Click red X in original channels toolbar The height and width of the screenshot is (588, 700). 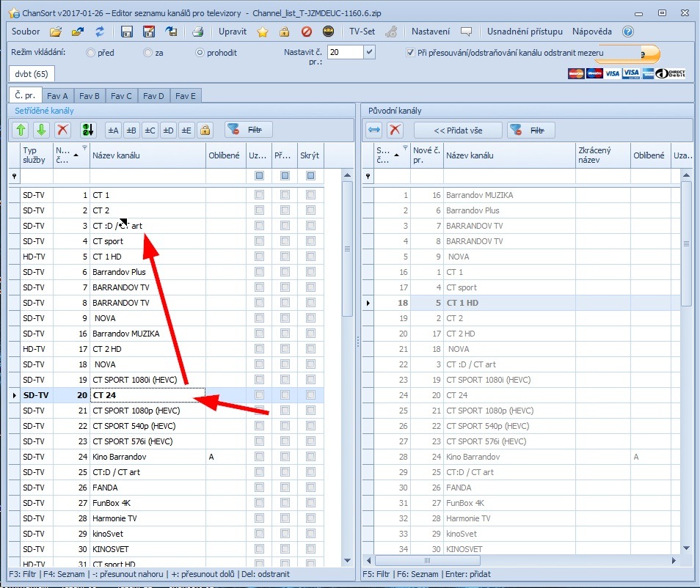pos(395,131)
